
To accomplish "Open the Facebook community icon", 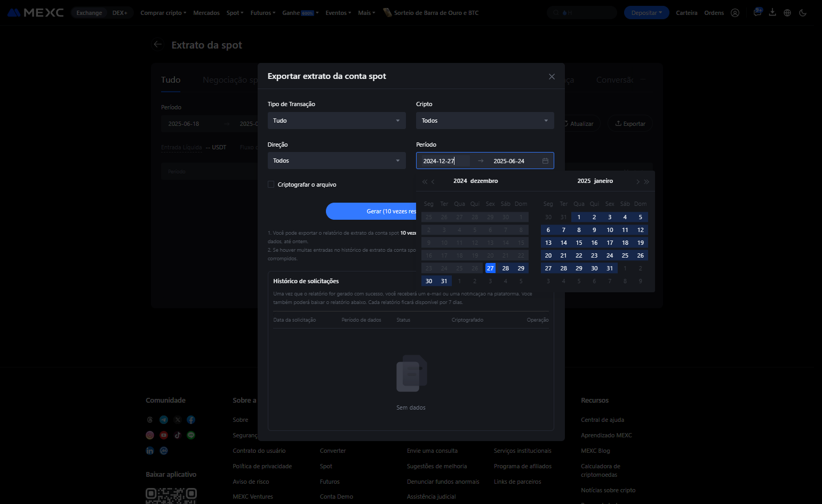I will click(191, 420).
